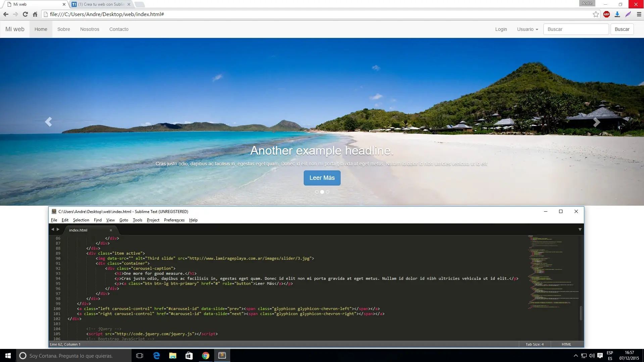Viewport: 644px width, 362px height.
Task: Click Sublime Text next tab arrow
Action: (x=58, y=229)
